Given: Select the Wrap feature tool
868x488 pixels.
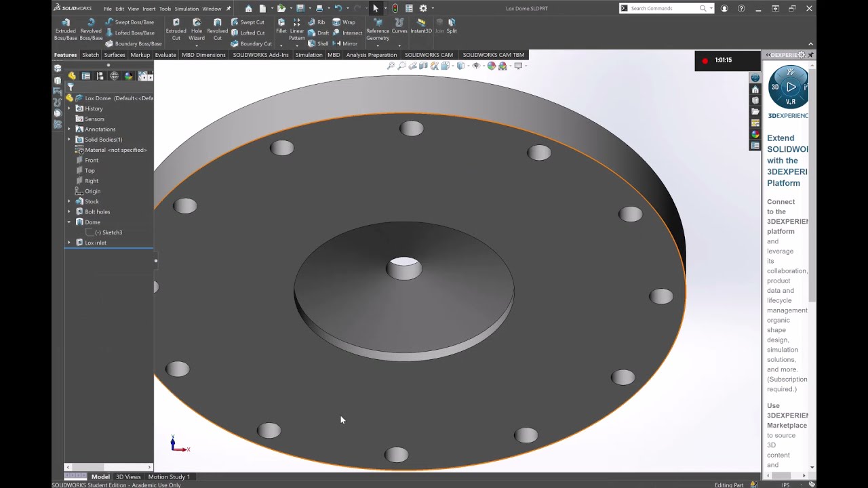Looking at the screenshot, I should point(344,22).
